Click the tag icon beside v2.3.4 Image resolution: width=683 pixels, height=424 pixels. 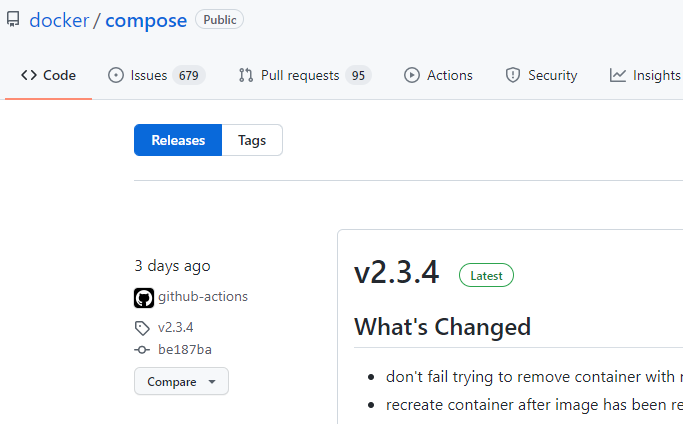pyautogui.click(x=142, y=328)
